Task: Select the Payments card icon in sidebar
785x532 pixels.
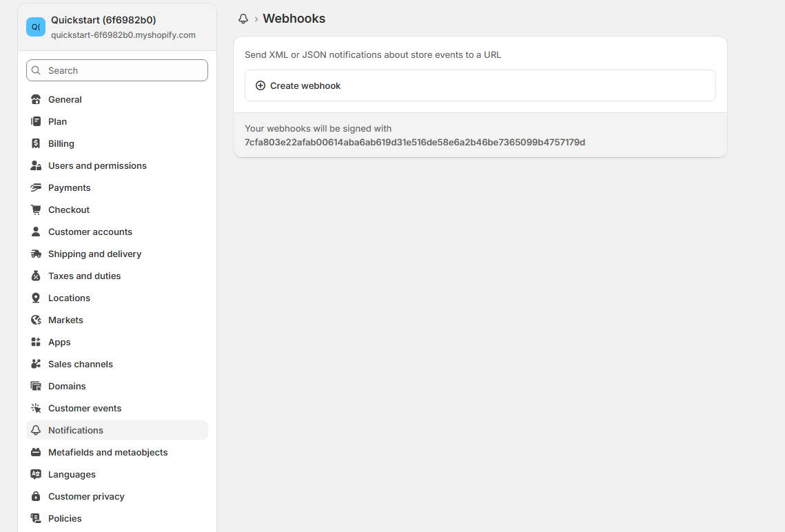Action: 36,187
